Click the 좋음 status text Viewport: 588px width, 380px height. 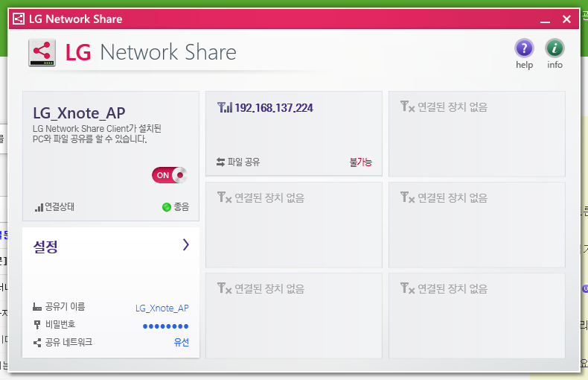pyautogui.click(x=182, y=207)
